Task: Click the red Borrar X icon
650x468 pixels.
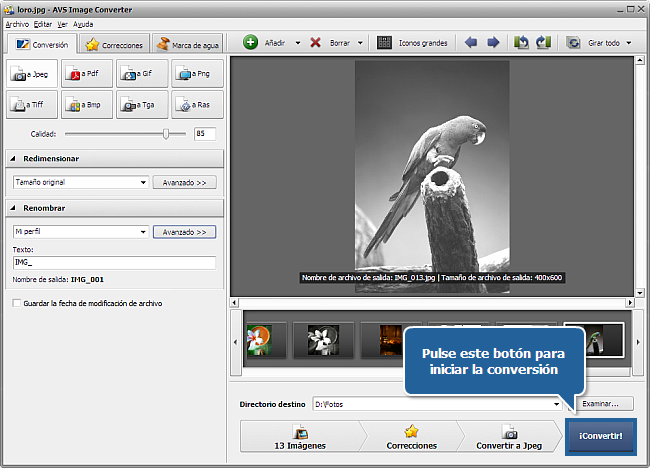Action: coord(315,43)
